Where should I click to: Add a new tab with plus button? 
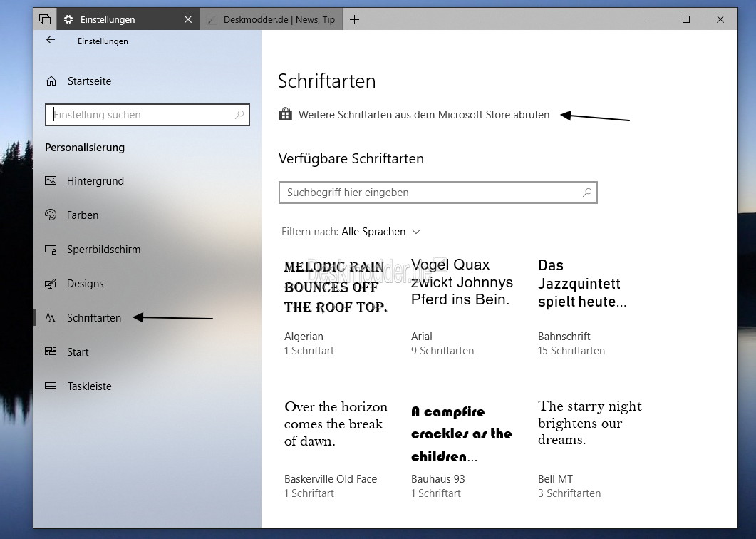coord(354,19)
